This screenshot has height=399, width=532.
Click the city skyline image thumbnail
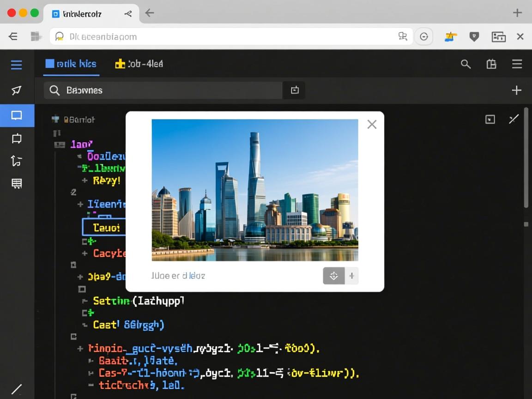(x=255, y=190)
